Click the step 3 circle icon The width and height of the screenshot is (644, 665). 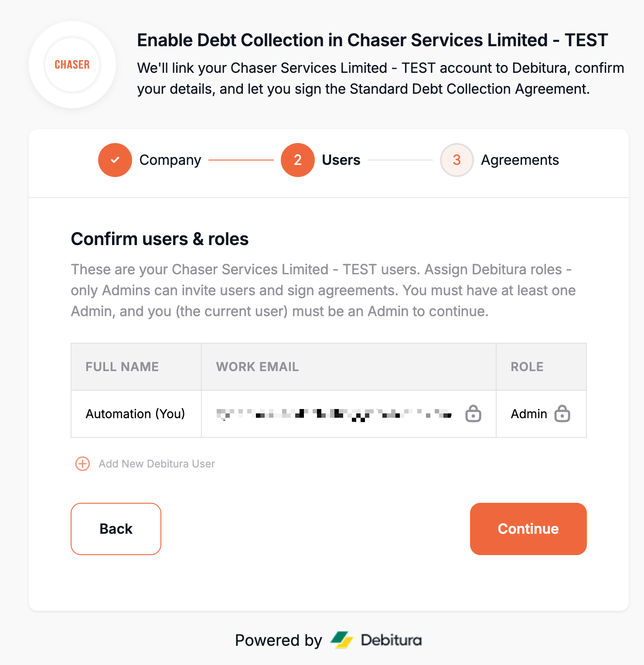(457, 160)
